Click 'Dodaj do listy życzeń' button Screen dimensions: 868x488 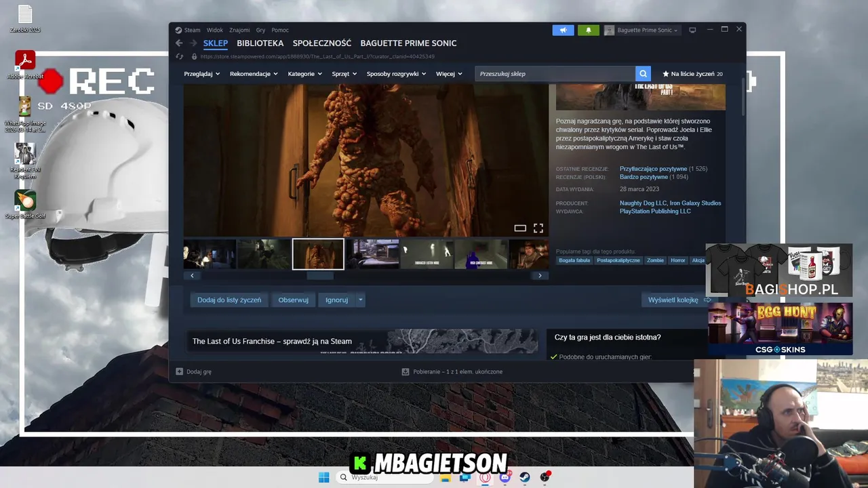[x=229, y=300]
